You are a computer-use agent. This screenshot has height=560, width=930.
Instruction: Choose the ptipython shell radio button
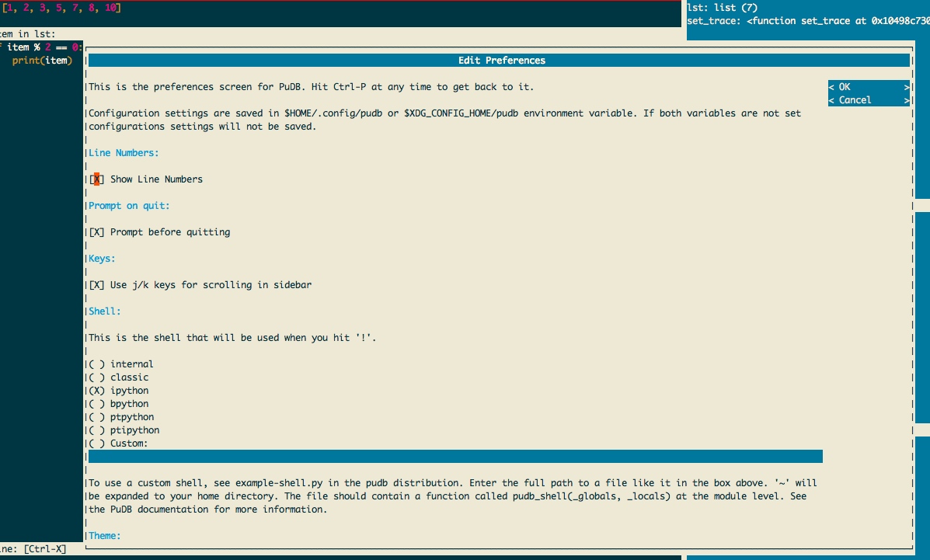(124, 430)
